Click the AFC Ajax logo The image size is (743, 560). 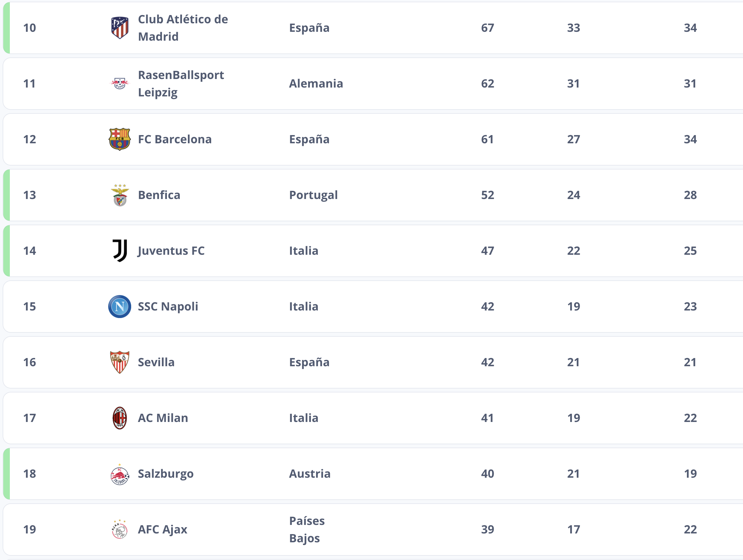tap(120, 530)
